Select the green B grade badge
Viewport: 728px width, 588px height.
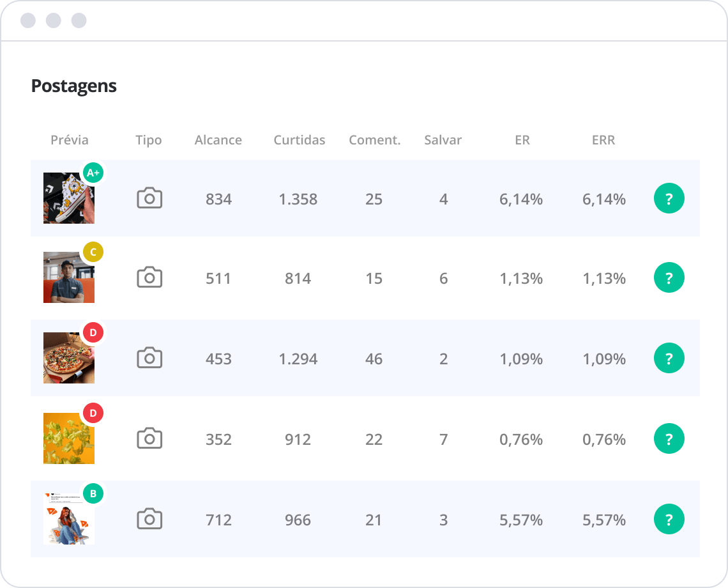pyautogui.click(x=93, y=493)
